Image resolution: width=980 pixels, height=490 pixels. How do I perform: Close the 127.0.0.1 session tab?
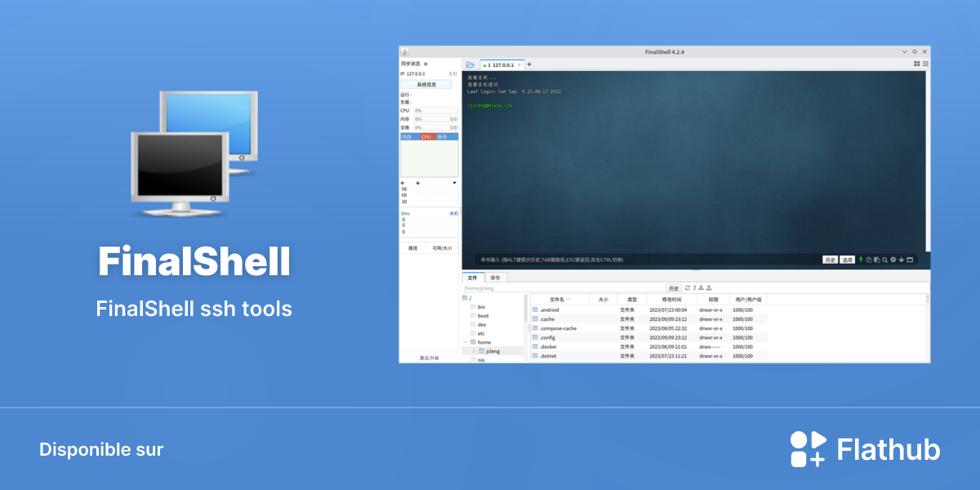[x=519, y=65]
